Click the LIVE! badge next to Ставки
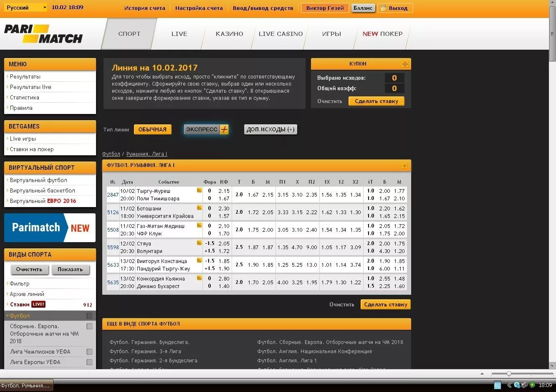 (38, 304)
